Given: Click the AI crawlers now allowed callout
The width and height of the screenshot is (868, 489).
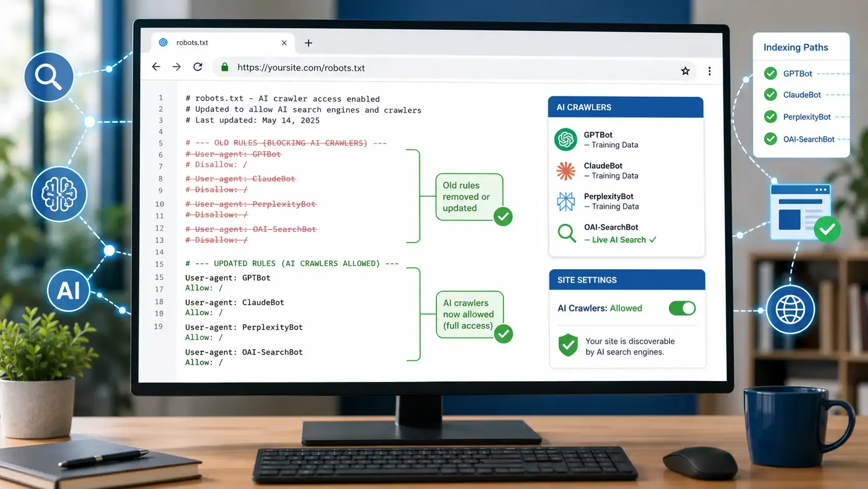Looking at the screenshot, I should click(x=470, y=314).
